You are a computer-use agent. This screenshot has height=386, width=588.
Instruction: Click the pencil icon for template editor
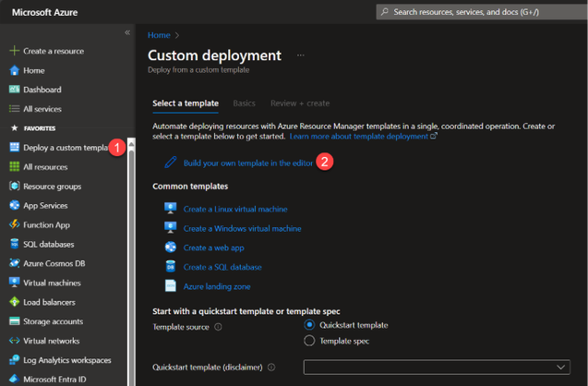171,163
